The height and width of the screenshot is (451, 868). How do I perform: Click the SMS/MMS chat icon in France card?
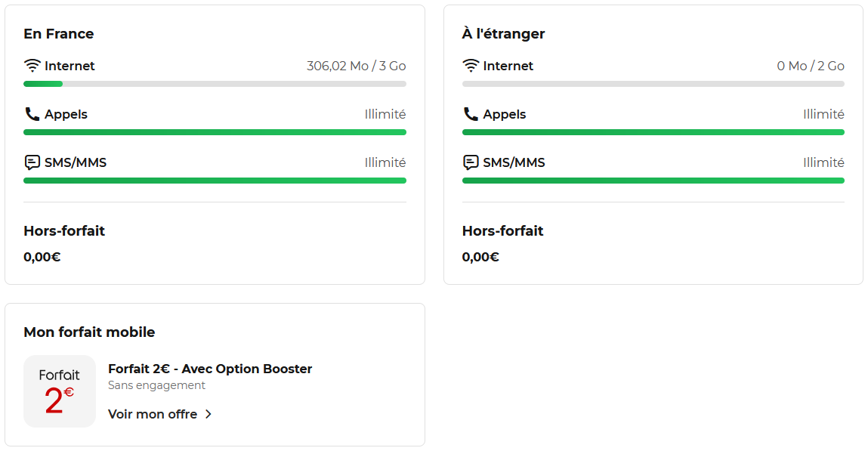coord(32,162)
